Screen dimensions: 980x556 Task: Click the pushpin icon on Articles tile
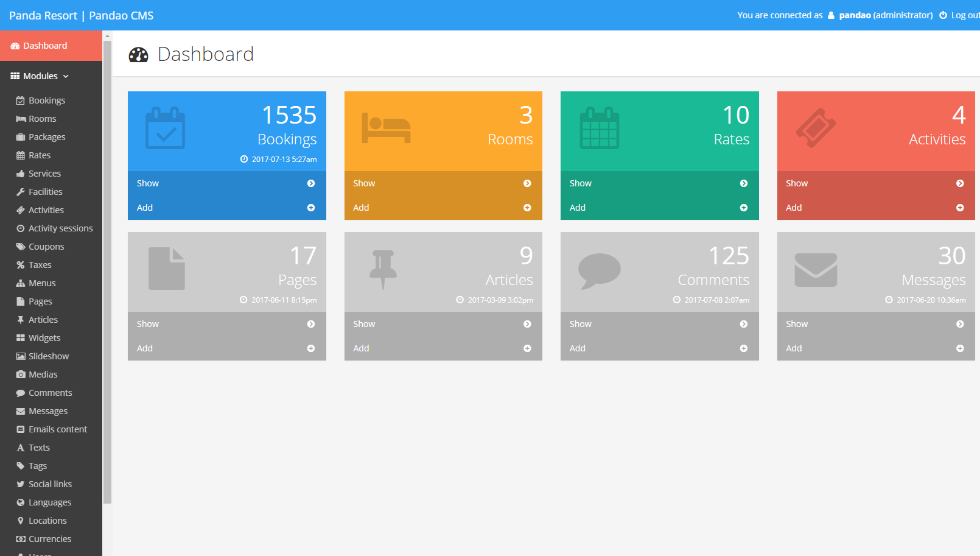(x=383, y=269)
